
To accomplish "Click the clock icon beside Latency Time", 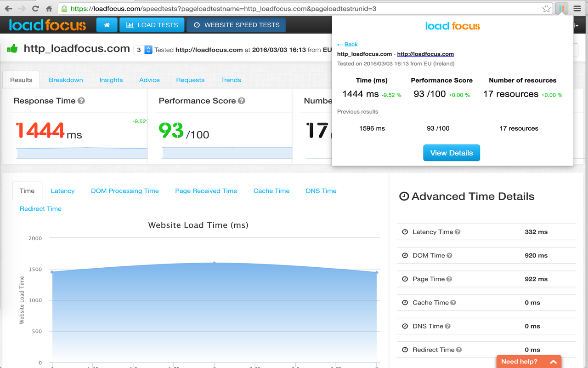I will tap(404, 232).
